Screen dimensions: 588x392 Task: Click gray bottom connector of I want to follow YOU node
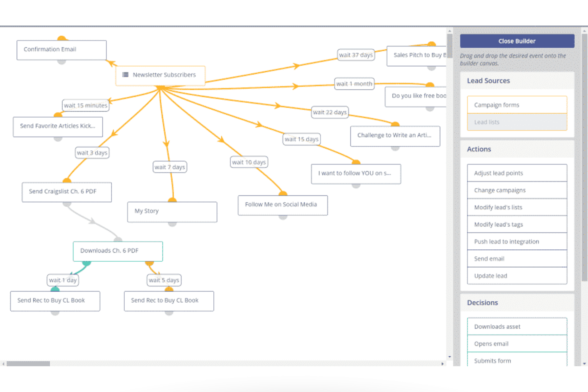point(356,185)
